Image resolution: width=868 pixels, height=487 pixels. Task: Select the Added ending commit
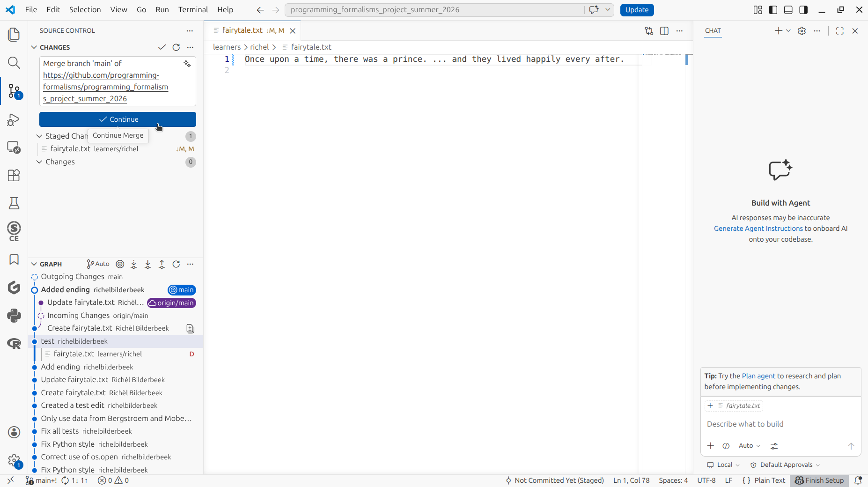tap(116, 290)
